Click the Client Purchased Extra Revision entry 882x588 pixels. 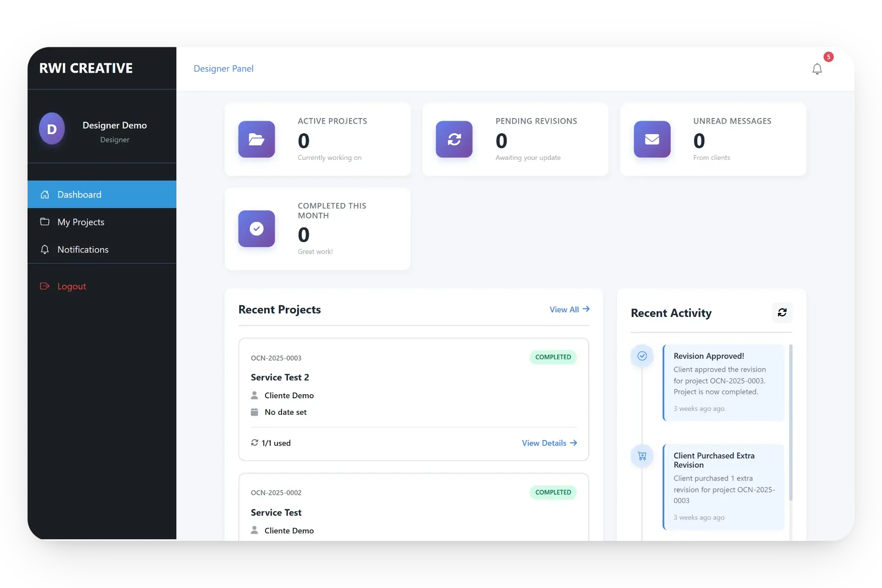click(x=724, y=486)
